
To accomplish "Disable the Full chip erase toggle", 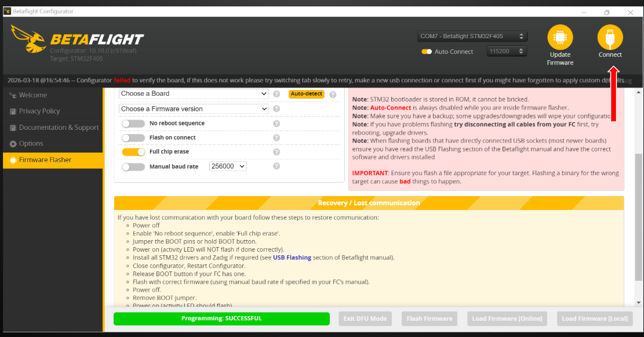I will 133,152.
